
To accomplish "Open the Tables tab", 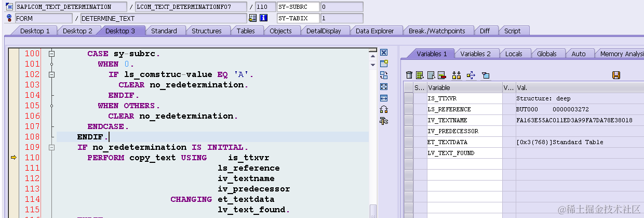I will [246, 31].
